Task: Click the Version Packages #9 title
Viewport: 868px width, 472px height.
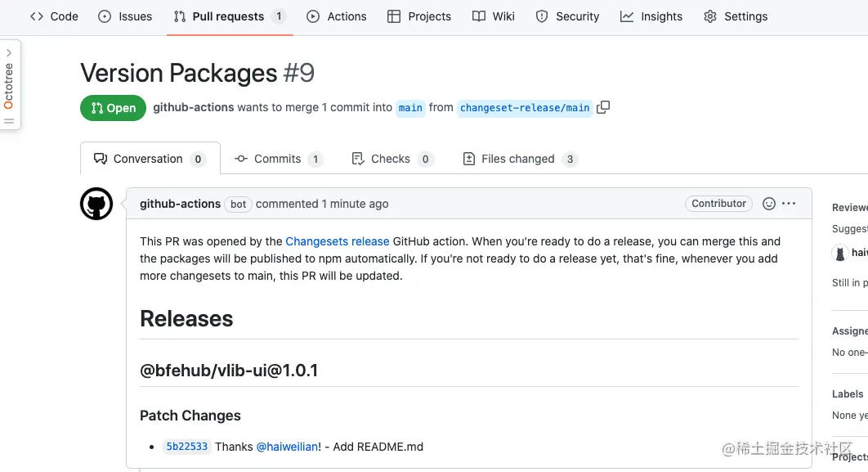Action: [197, 73]
